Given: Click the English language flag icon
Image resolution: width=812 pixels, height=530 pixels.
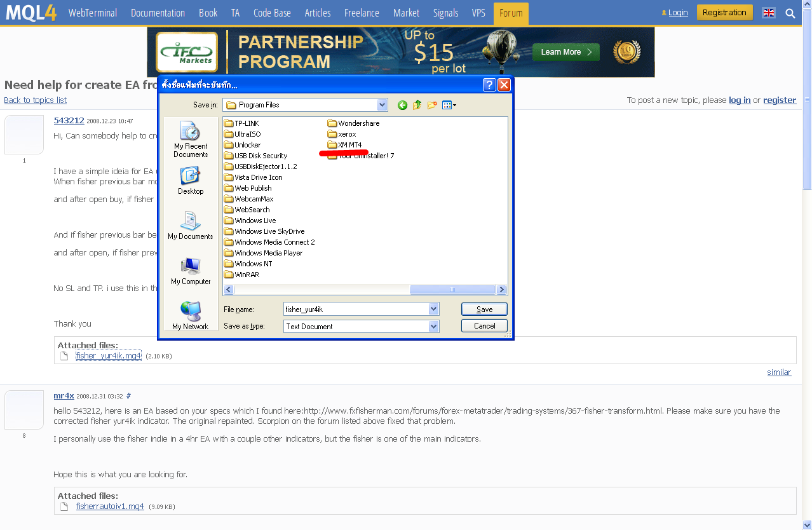Looking at the screenshot, I should click(769, 13).
